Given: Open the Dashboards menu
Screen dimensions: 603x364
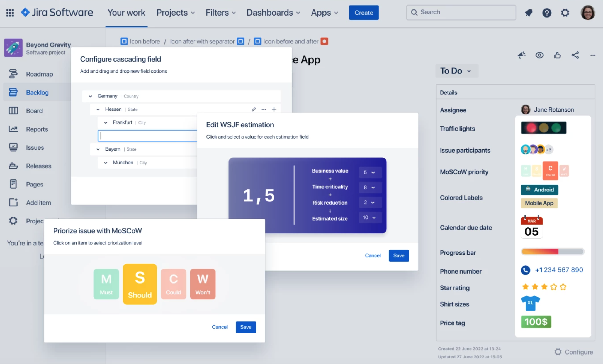Looking at the screenshot, I should tap(273, 13).
